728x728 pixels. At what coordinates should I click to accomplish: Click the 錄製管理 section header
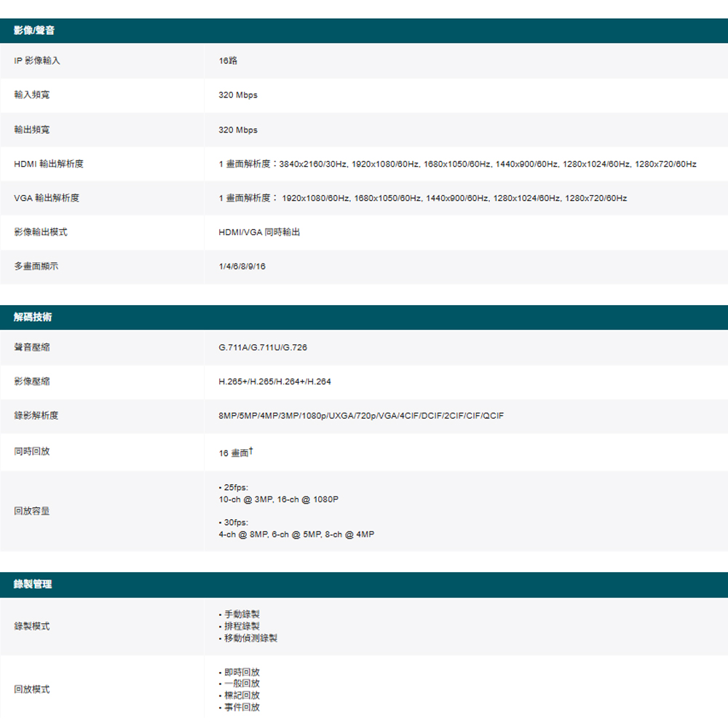click(364, 585)
